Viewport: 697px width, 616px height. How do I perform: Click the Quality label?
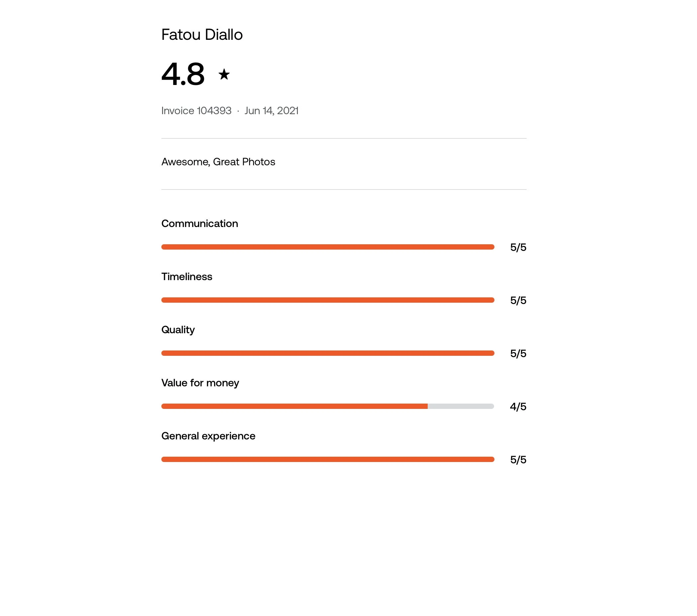click(x=178, y=330)
